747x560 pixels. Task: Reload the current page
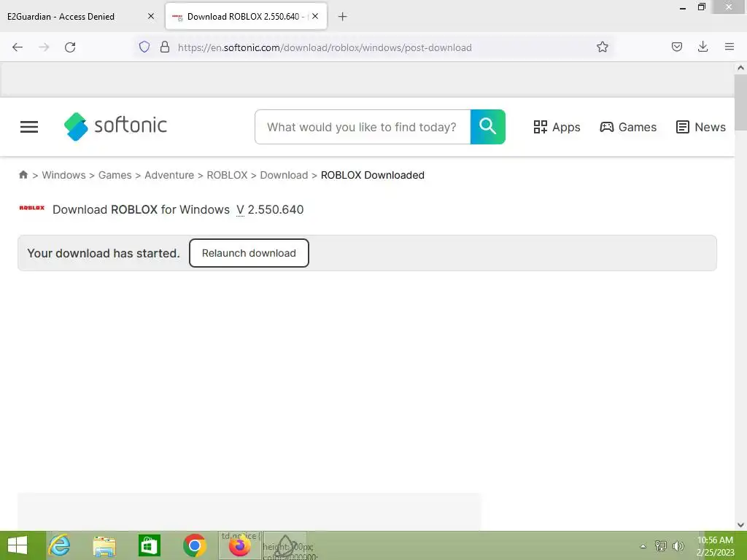pyautogui.click(x=70, y=47)
